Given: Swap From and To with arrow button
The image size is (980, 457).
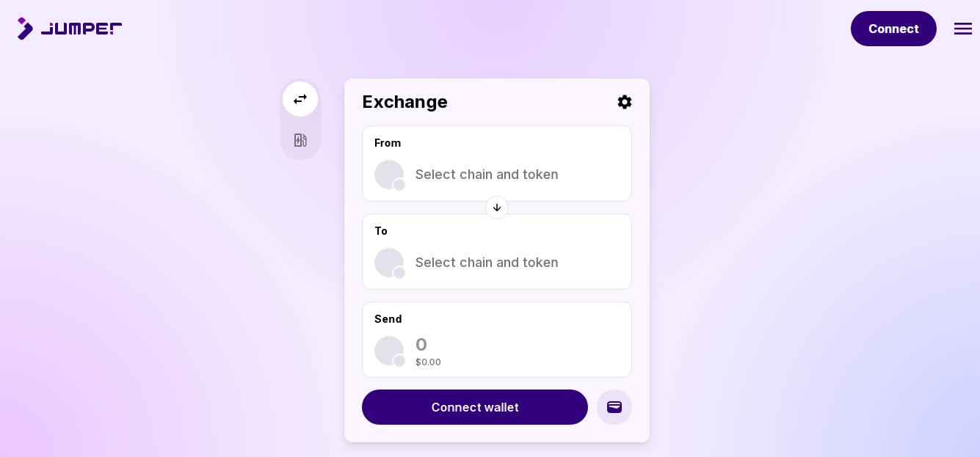Looking at the screenshot, I should pyautogui.click(x=497, y=208).
